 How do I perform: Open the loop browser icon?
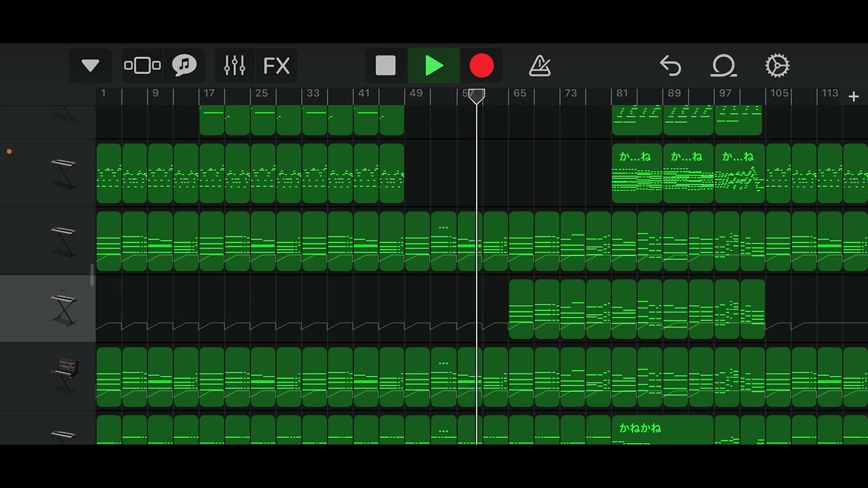coord(724,66)
